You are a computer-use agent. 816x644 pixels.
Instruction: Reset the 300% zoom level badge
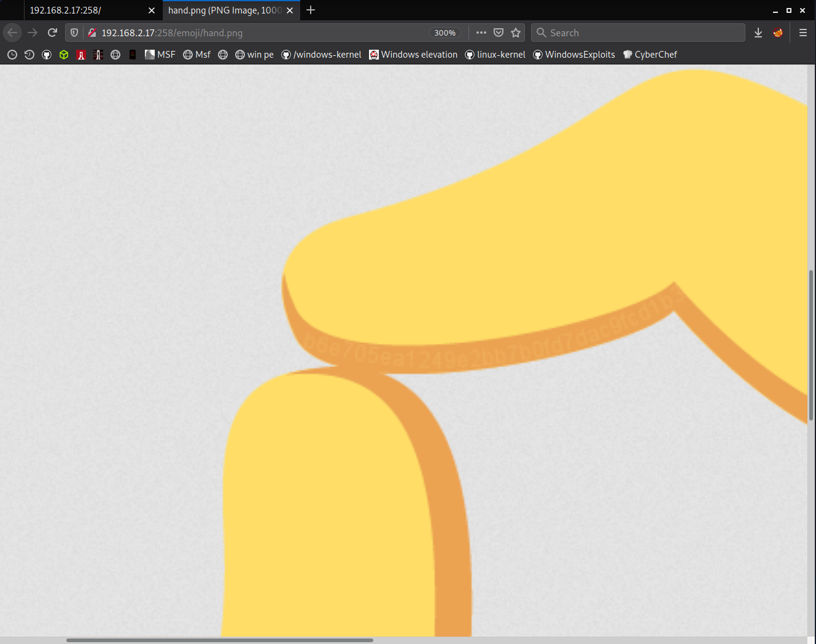click(x=445, y=33)
